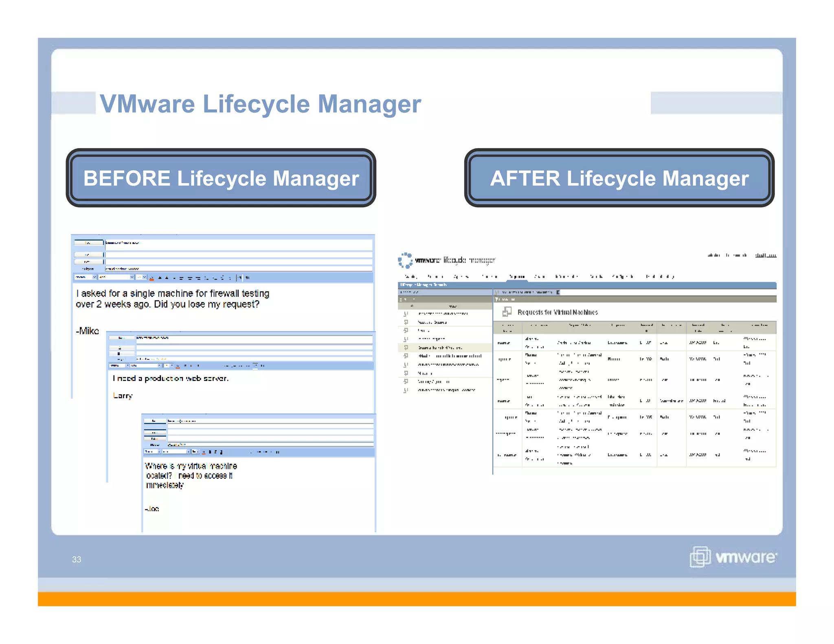Click the slide number 33
The width and height of the screenshot is (834, 644).
tap(77, 560)
